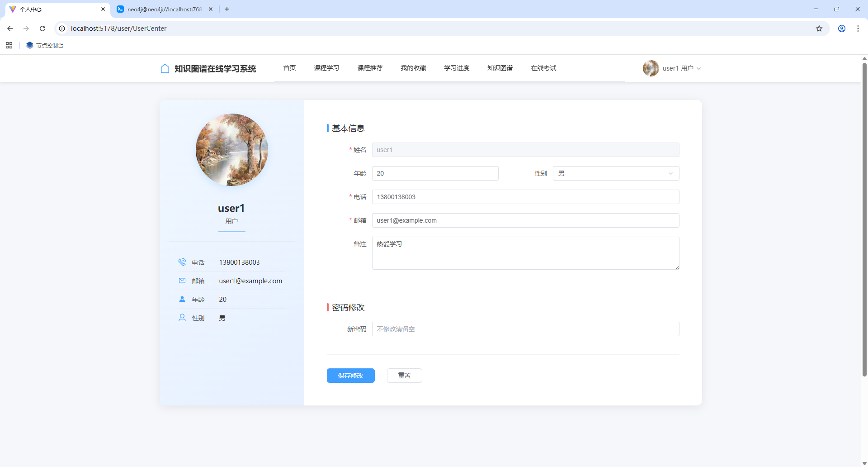Viewport: 868px width, 467px height.
Task: Click the page vertical scrollbar
Action: pos(864,219)
